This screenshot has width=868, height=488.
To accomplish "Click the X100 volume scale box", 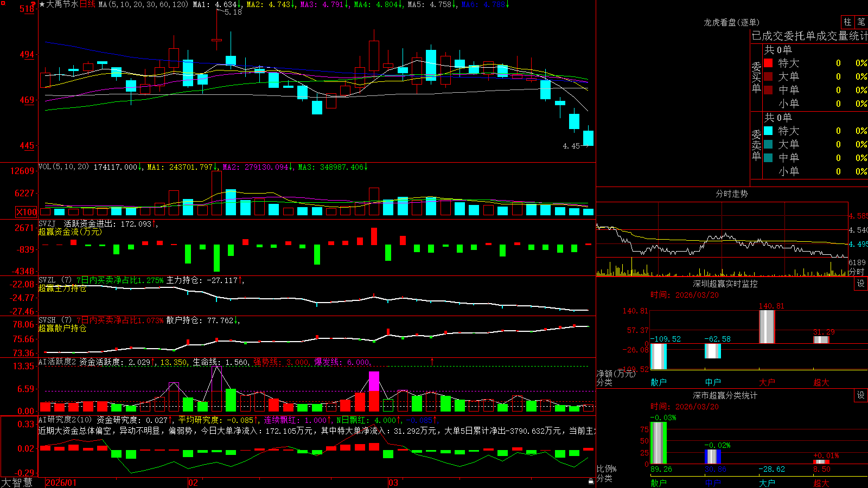I will (x=27, y=212).
